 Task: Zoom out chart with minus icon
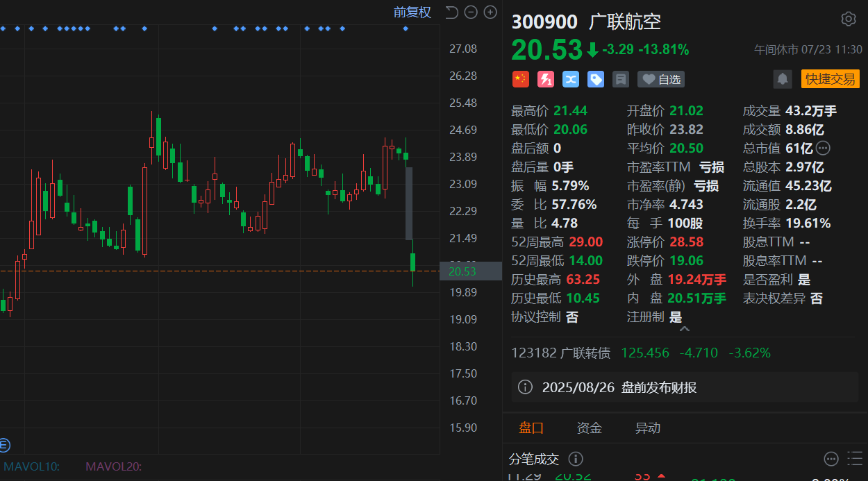coord(471,12)
